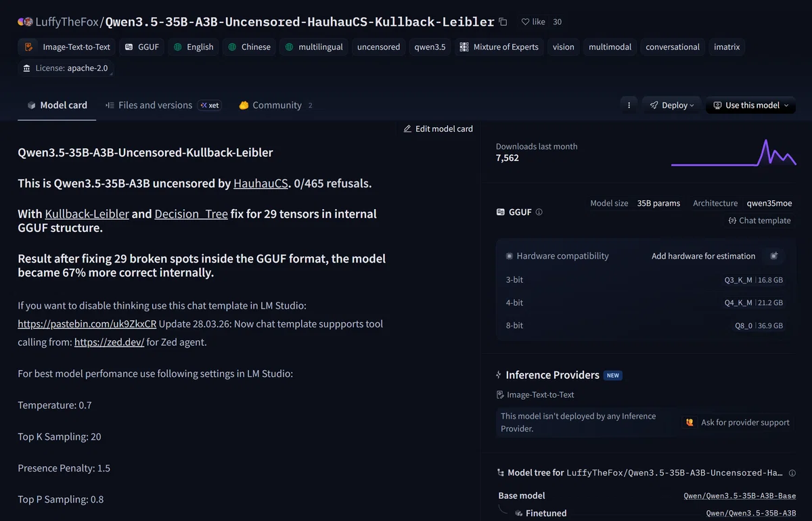The image size is (812, 521).
Task: Expand the Use this model dropdown
Action: coord(751,105)
